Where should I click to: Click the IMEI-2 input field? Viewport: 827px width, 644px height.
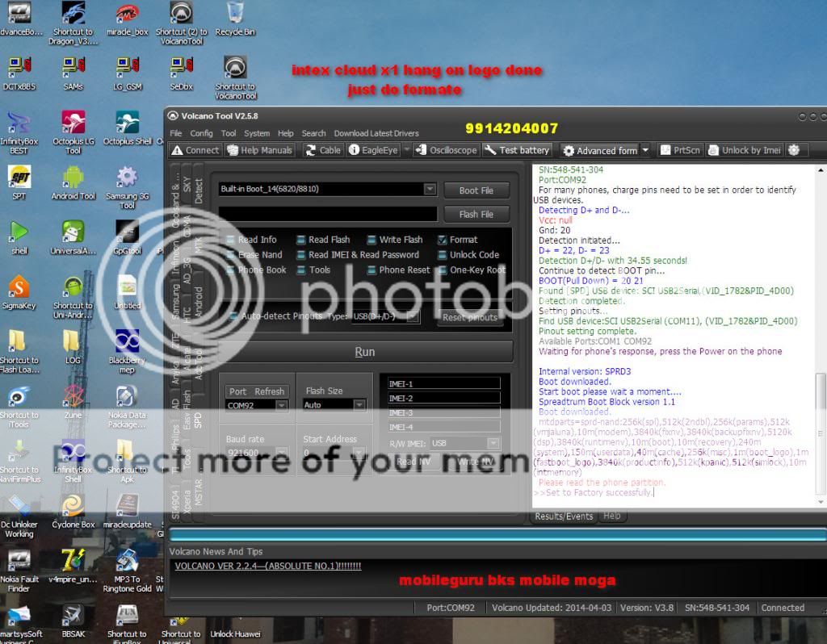tap(443, 399)
